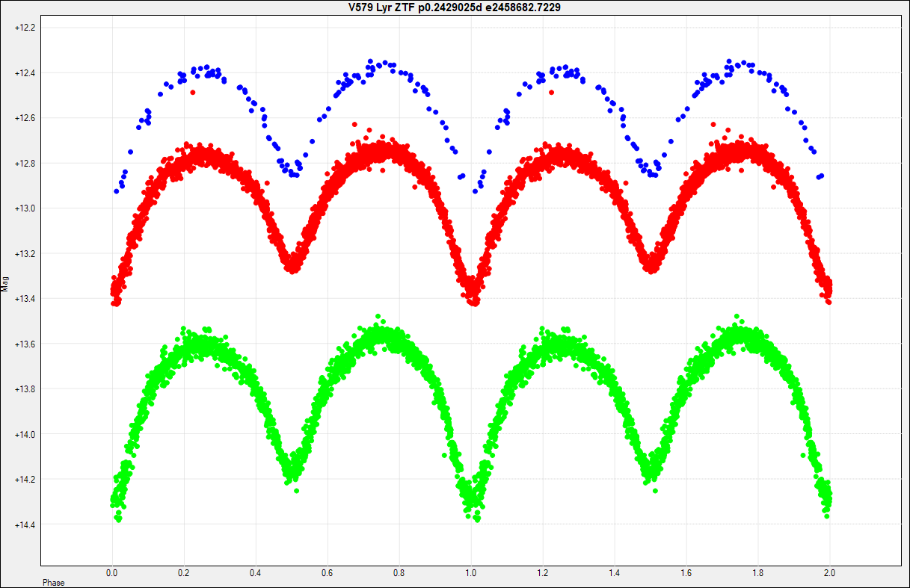Click the Mag axis label
Viewport: 910px width, 588px height.
[x=5, y=283]
